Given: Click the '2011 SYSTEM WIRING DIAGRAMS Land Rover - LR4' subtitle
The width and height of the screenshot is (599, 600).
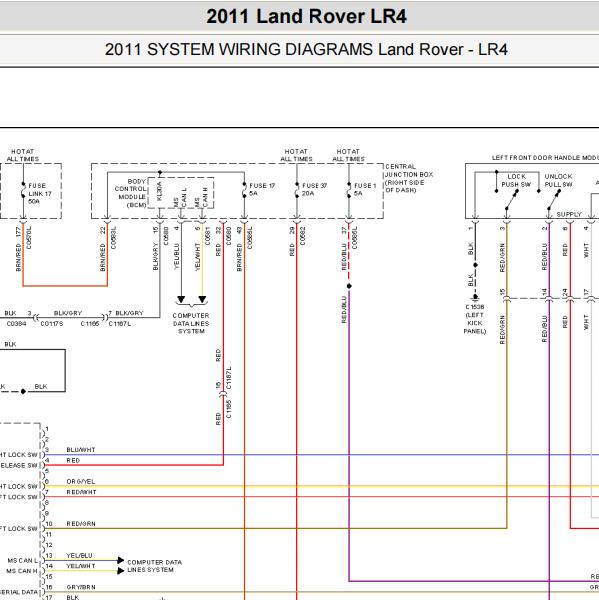Looking at the screenshot, I should pos(306,50).
